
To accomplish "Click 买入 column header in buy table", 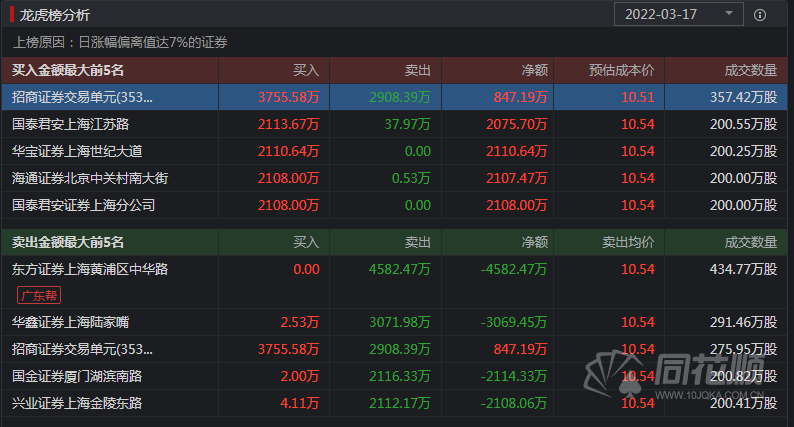I will click(x=306, y=70).
